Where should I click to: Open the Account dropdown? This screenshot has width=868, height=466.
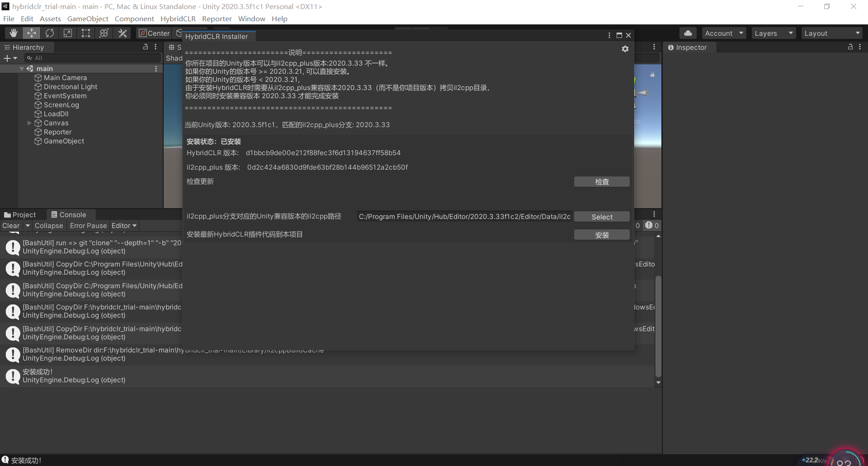[x=724, y=33]
